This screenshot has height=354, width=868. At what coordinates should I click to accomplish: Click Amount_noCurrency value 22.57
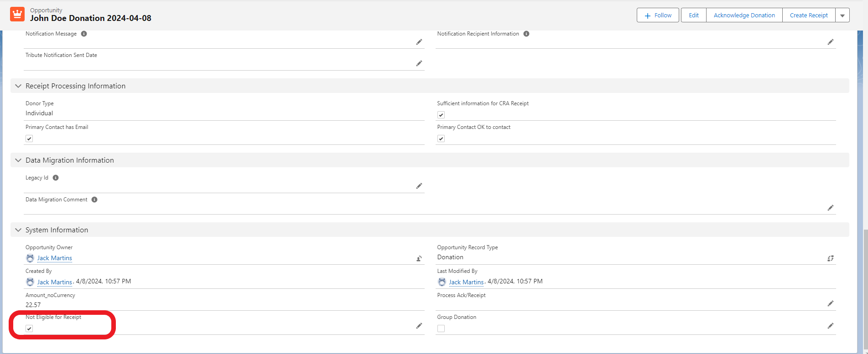click(x=33, y=305)
